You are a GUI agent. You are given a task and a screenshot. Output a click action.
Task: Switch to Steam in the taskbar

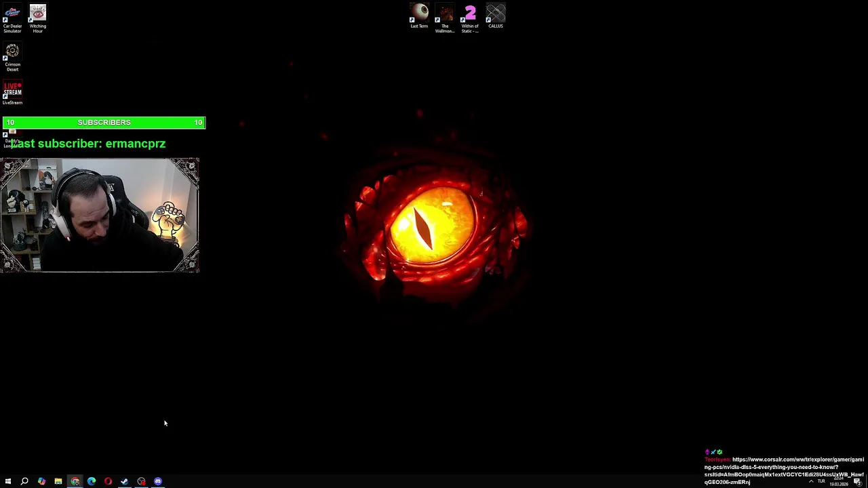click(125, 481)
